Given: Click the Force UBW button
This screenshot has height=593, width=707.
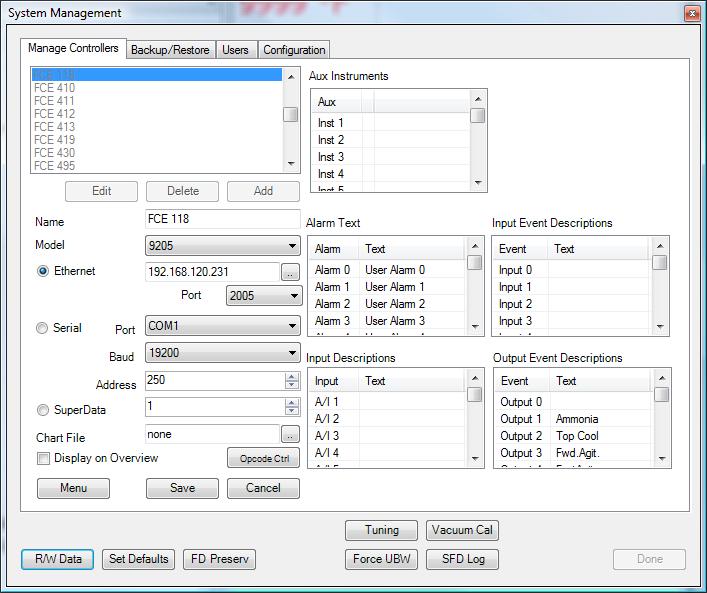Looking at the screenshot, I should [381, 559].
